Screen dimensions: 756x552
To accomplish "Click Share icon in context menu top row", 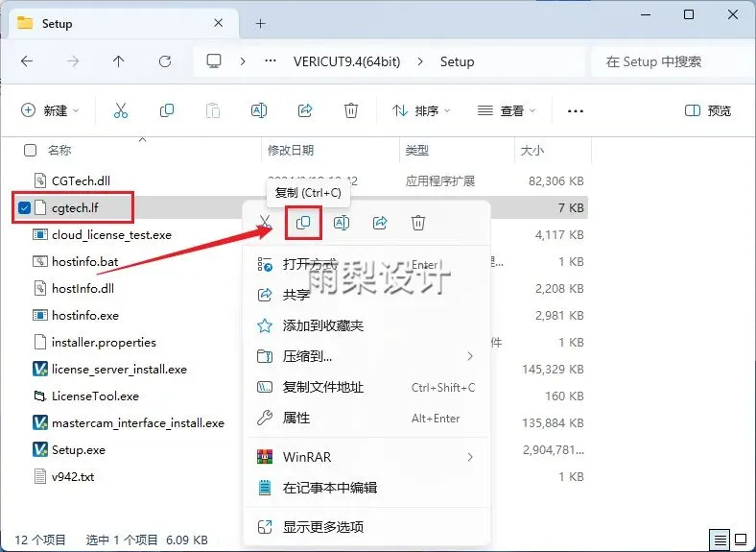I will tap(380, 223).
